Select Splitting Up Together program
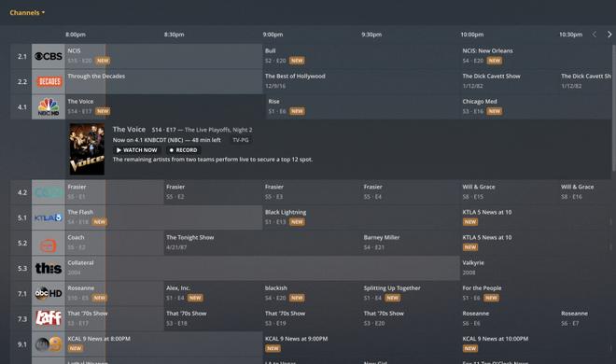The width and height of the screenshot is (616, 364). (x=411, y=294)
